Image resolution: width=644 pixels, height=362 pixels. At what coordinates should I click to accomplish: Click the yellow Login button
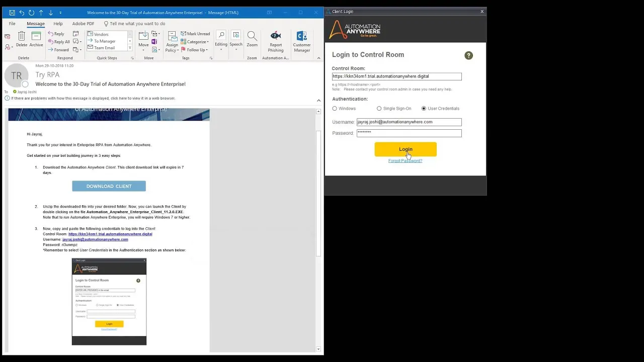point(406,149)
